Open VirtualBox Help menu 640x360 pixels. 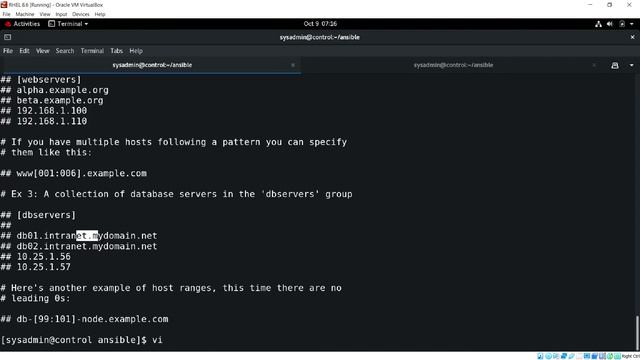pos(100,14)
